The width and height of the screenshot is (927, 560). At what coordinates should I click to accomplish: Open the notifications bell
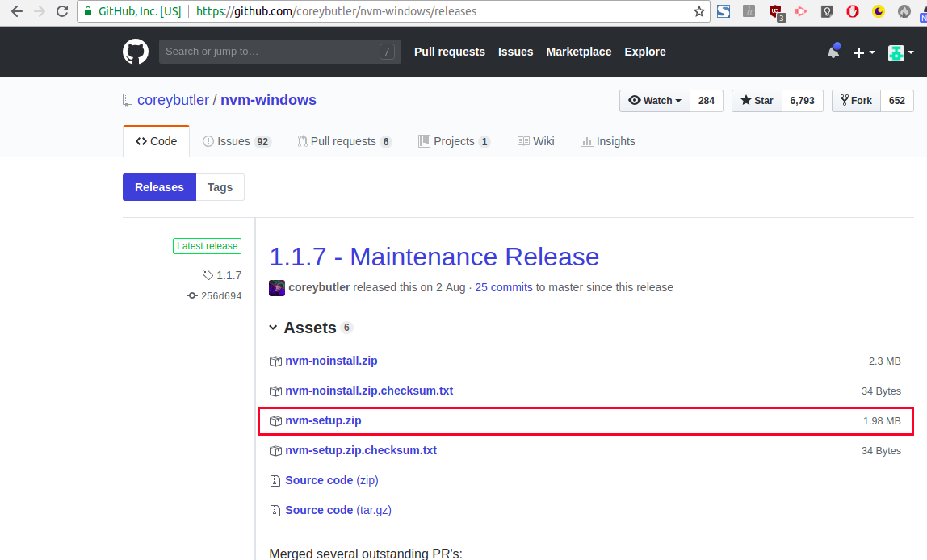pos(833,52)
